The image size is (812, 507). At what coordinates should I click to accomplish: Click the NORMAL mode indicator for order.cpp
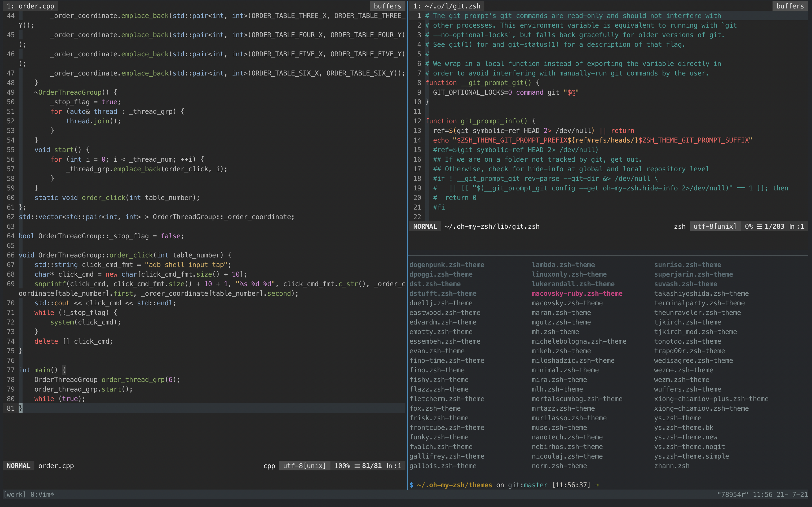[x=18, y=466]
